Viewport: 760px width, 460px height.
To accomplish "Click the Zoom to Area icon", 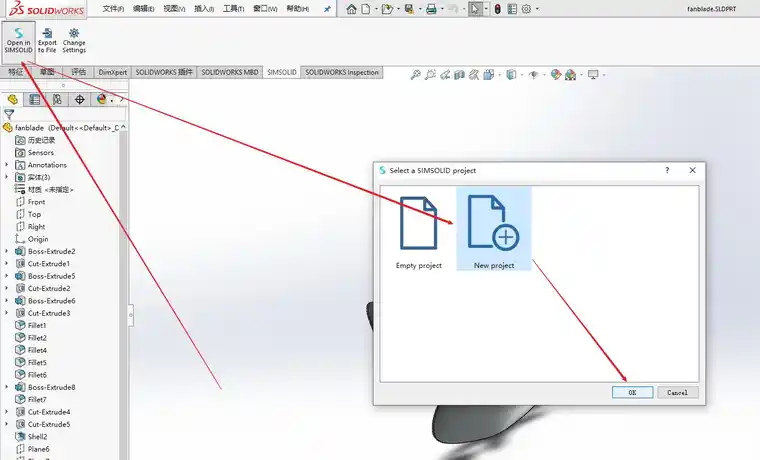I will [x=430, y=75].
